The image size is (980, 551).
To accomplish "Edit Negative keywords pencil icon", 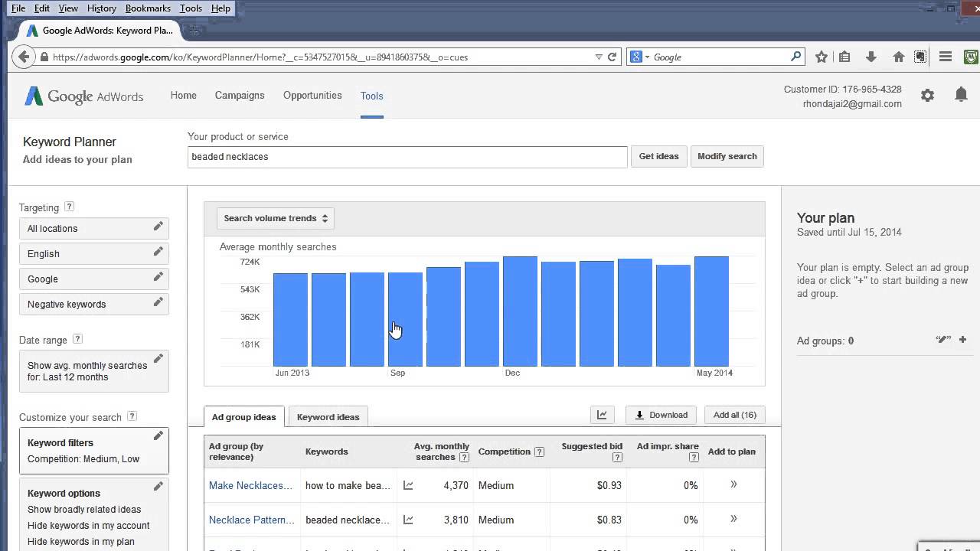I will (x=158, y=302).
